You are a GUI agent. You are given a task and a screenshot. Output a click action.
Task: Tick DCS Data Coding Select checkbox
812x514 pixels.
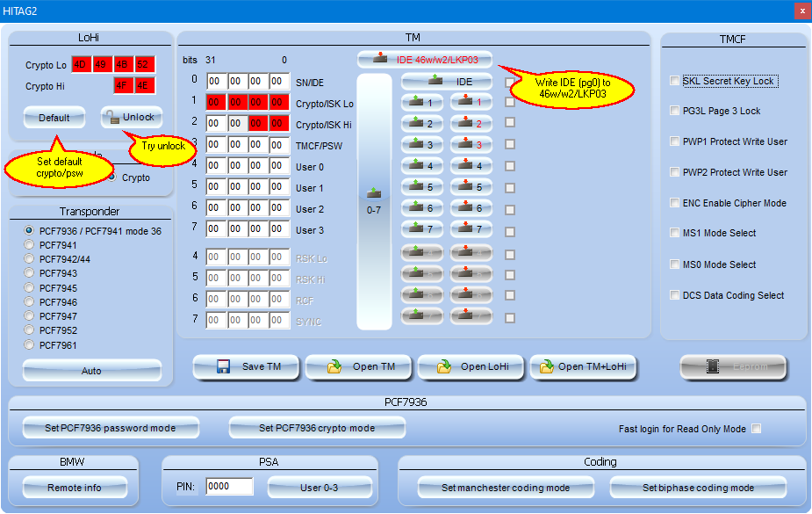674,295
